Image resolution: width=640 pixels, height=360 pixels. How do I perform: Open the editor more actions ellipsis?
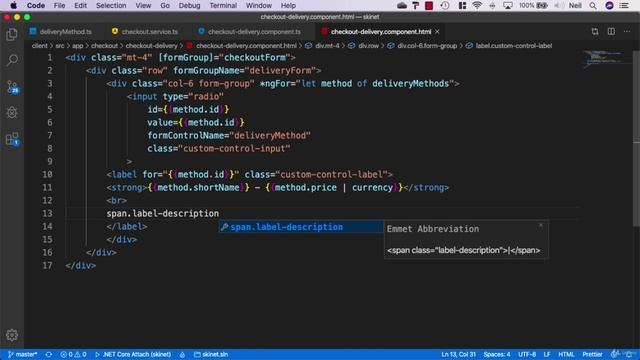pyautogui.click(x=627, y=31)
